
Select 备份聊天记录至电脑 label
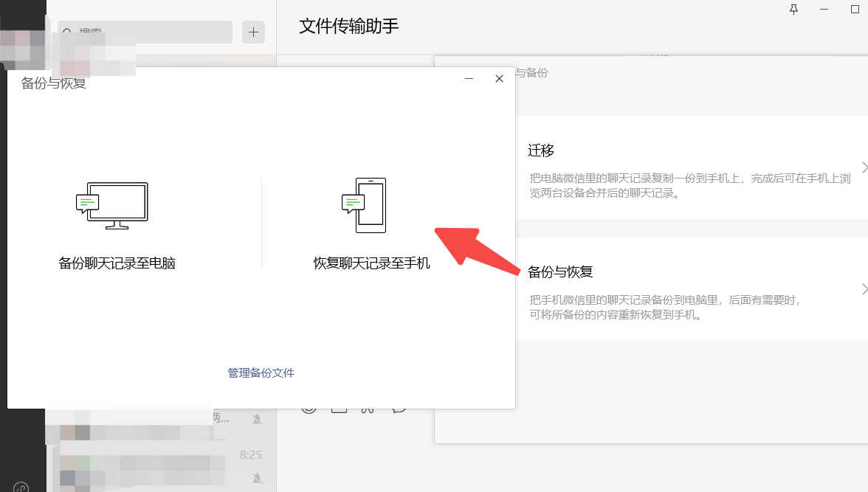[x=117, y=263]
